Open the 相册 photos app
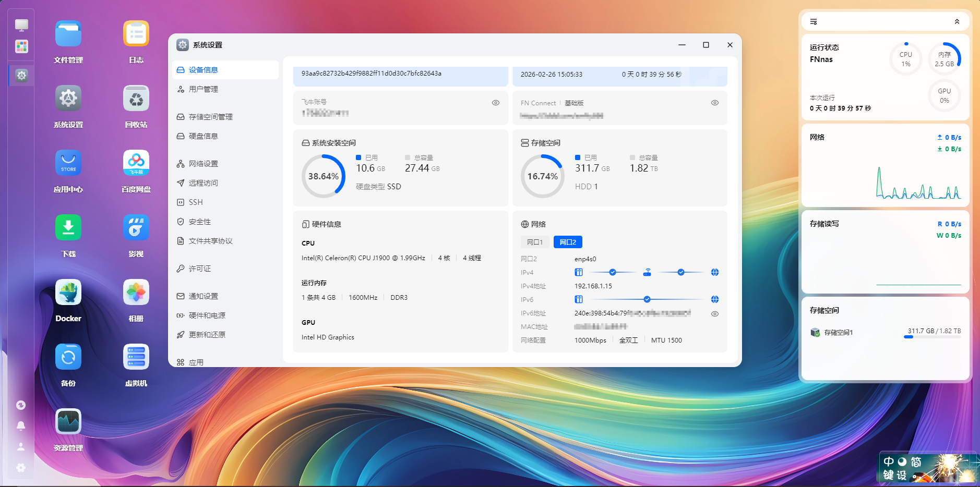 click(136, 293)
